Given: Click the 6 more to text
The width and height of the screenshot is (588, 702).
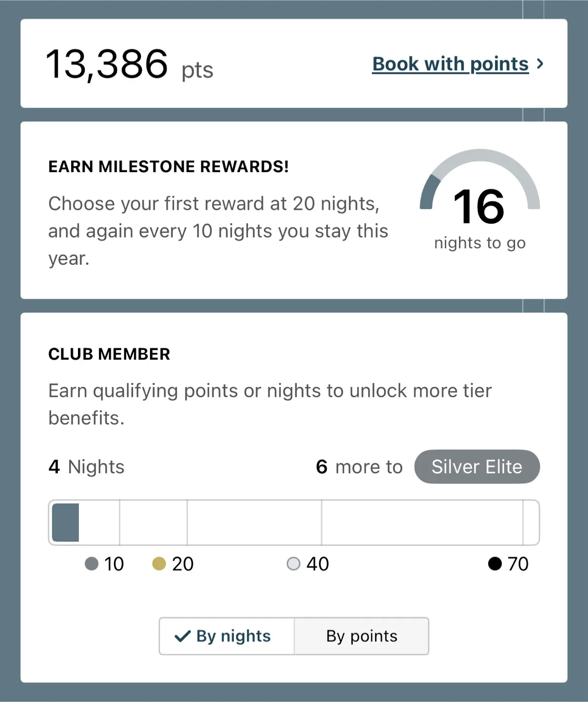Looking at the screenshot, I should click(x=359, y=467).
